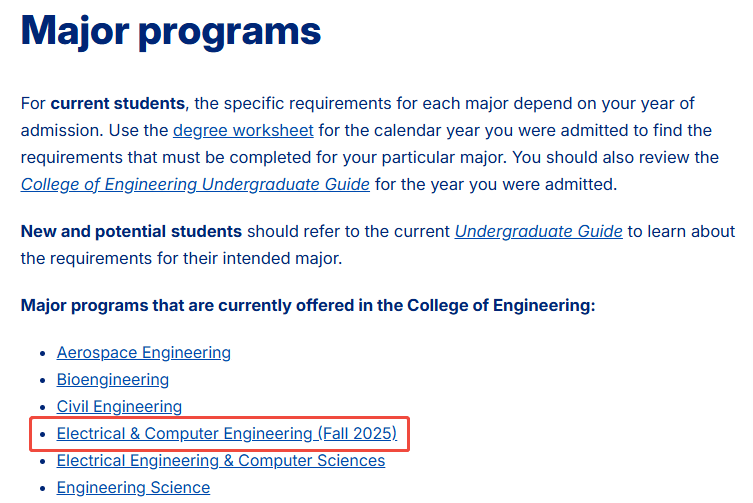Click the 'currently offered in the College' subheading
Viewport: 753px width, 503px height.
click(x=308, y=306)
